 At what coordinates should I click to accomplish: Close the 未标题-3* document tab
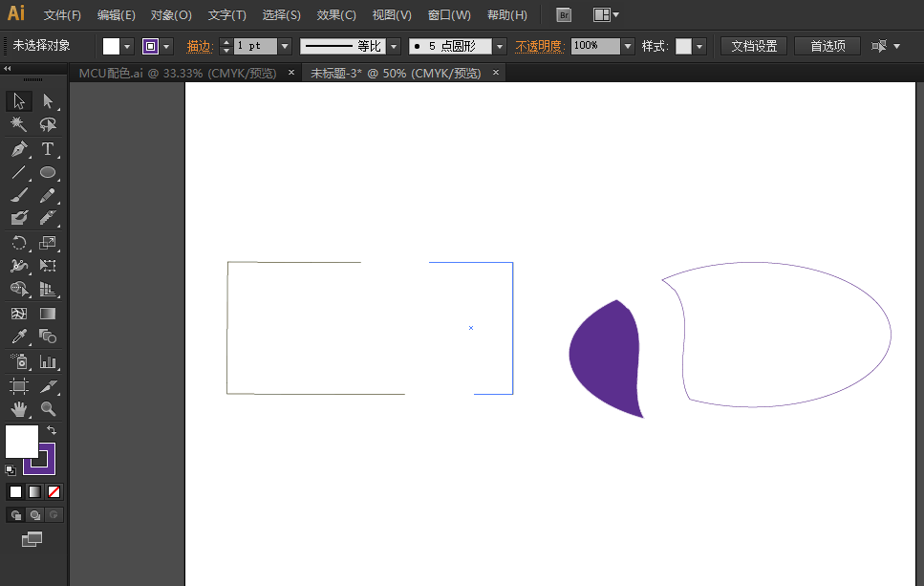[x=496, y=73]
